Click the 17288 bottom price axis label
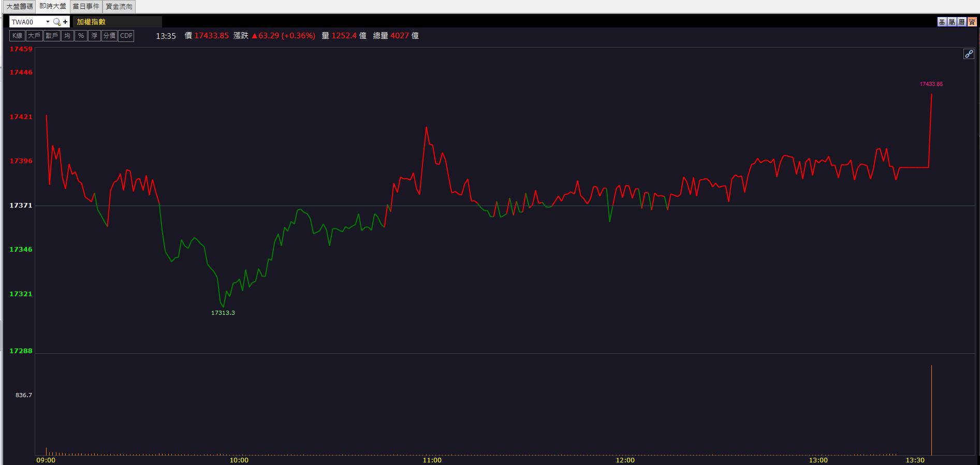Viewport: 980px width, 465px height. click(21, 351)
